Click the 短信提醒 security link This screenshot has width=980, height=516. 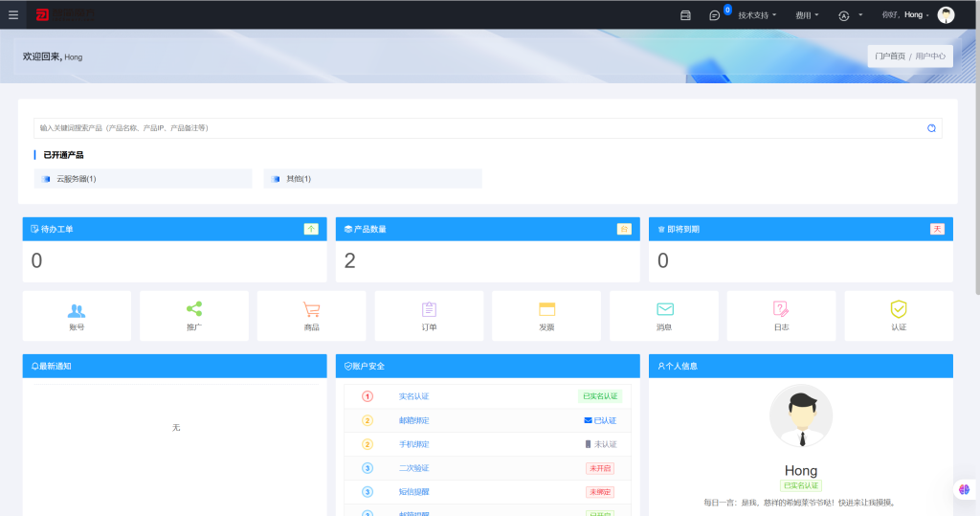click(413, 492)
